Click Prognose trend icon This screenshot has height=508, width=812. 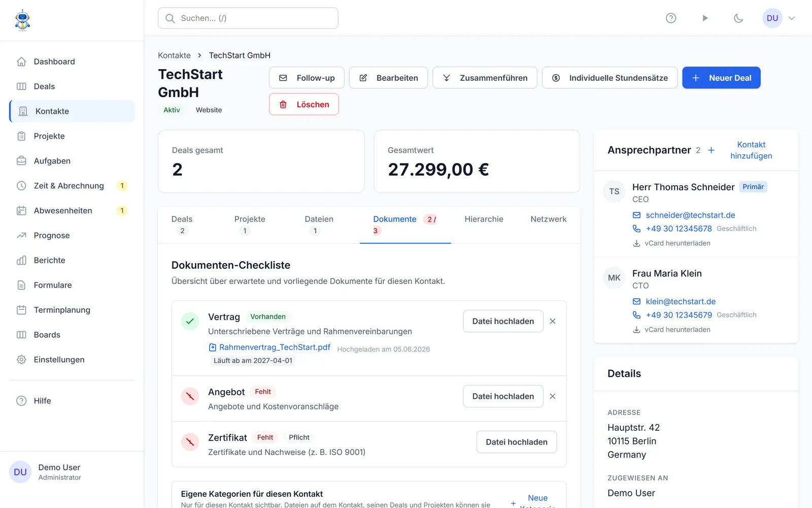(x=21, y=236)
